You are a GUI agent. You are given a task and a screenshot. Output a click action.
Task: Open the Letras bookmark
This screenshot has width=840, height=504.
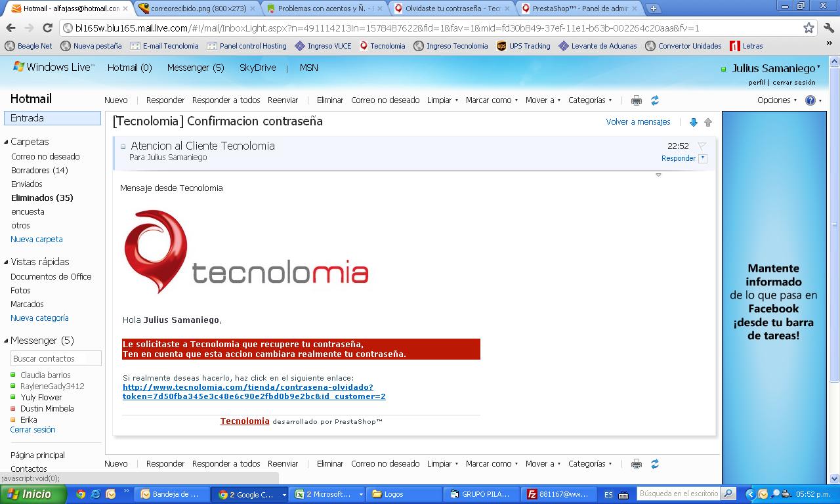pos(746,46)
